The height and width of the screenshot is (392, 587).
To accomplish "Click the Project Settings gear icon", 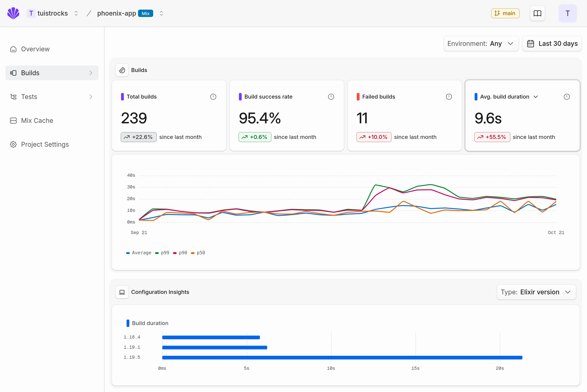I will [x=13, y=144].
